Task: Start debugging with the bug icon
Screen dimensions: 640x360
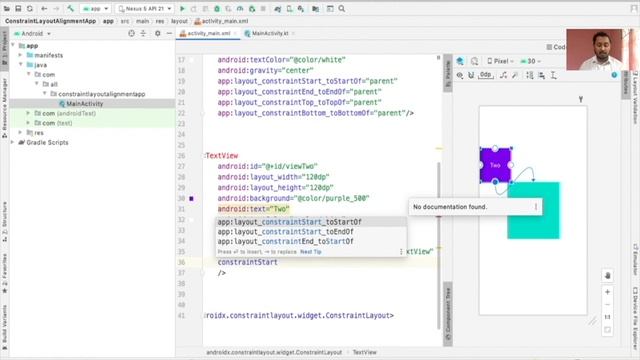Action: pos(217,9)
